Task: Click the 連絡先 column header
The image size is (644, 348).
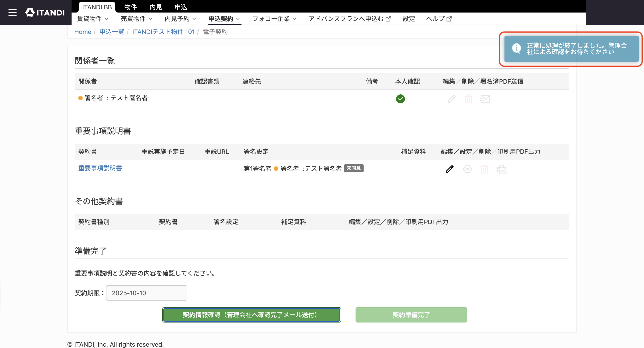Action: click(252, 81)
